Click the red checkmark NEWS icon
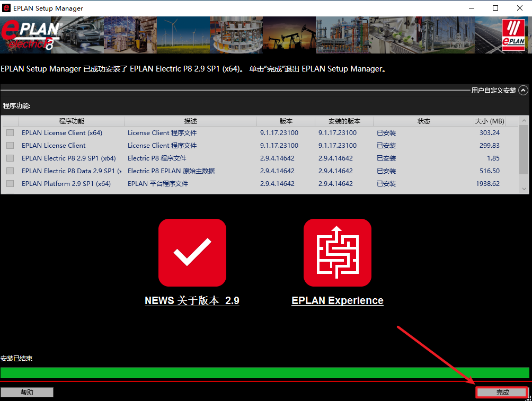Image resolution: width=532 pixels, height=401 pixels. pyautogui.click(x=192, y=253)
